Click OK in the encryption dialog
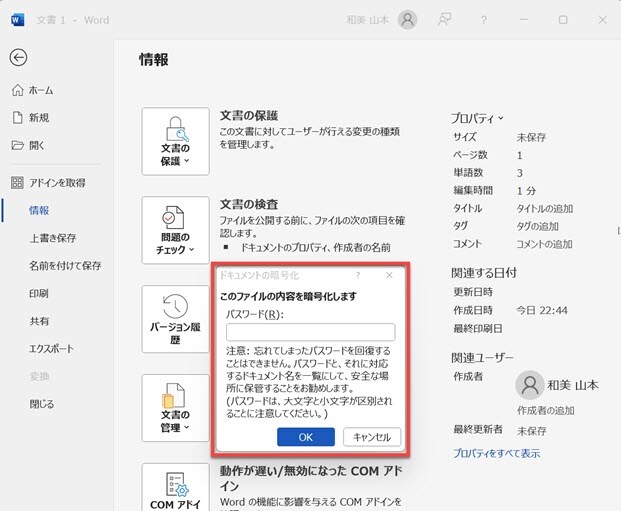The image size is (621, 511). [x=305, y=437]
